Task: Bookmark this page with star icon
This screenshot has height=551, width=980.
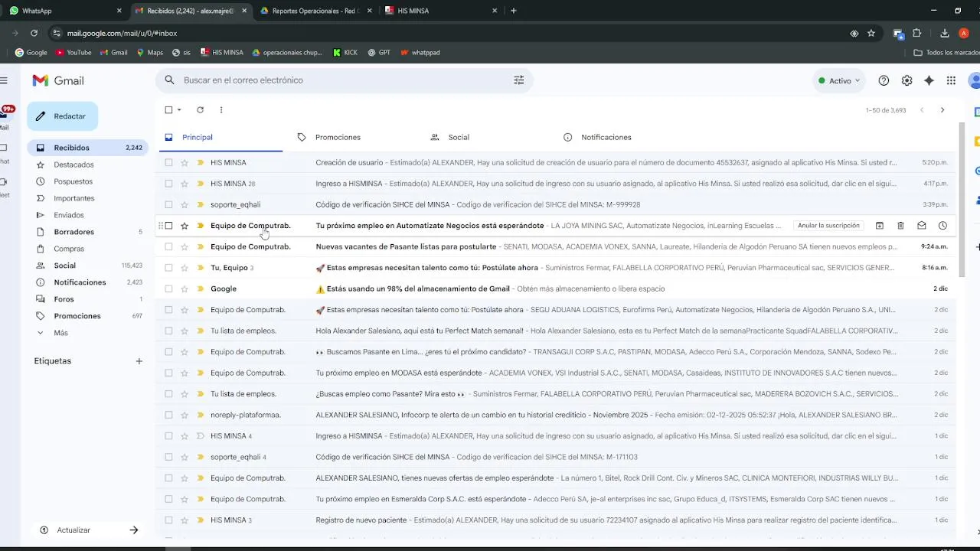Action: pyautogui.click(x=871, y=33)
